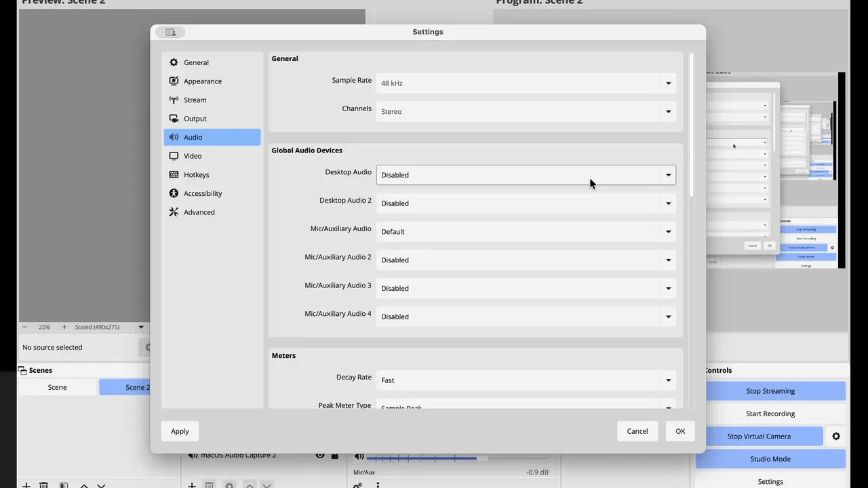Open the Mic/Auxiliary Audio 3 dropdown
The width and height of the screenshot is (868, 488).
[526, 288]
